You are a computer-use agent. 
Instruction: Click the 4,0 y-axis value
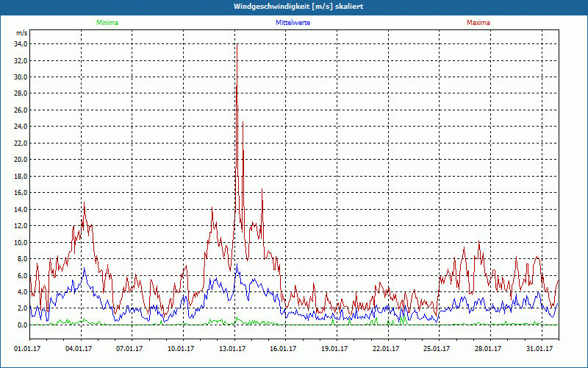(22, 291)
